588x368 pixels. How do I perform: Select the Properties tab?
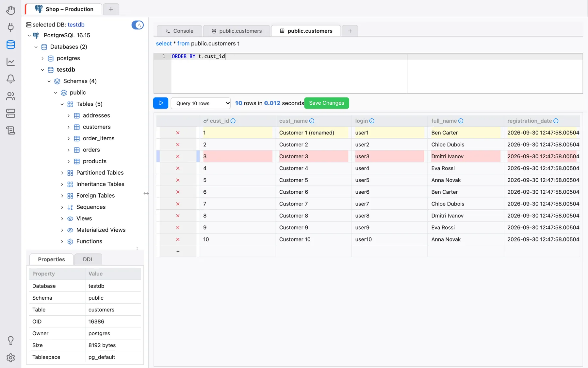(51, 259)
